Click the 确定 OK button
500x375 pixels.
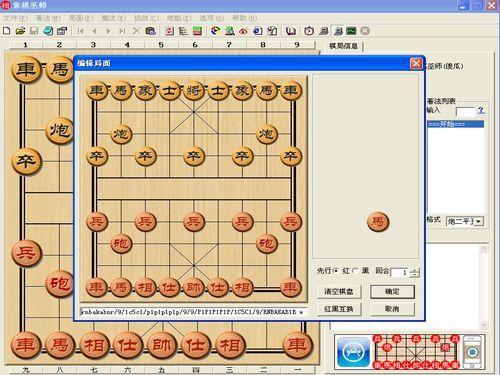click(x=392, y=292)
